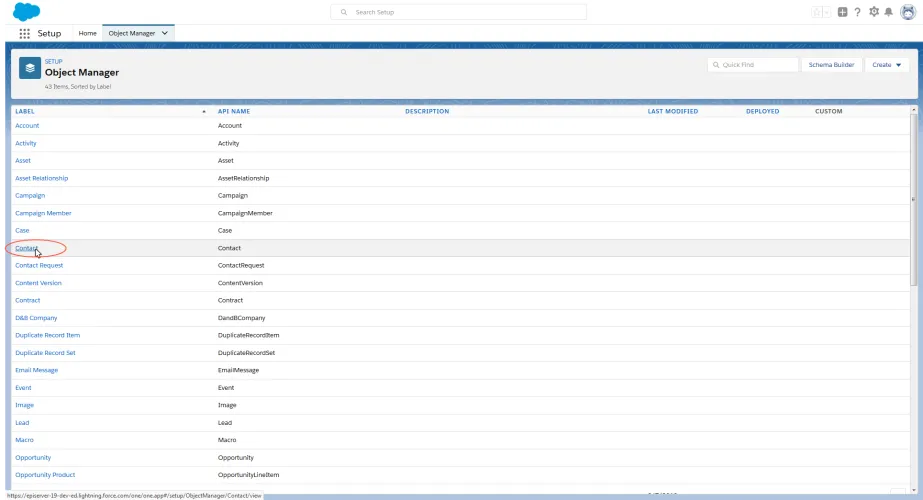Screen dimensions: 923x500
Task: Sort by Last Modified column header
Action: coord(673,111)
